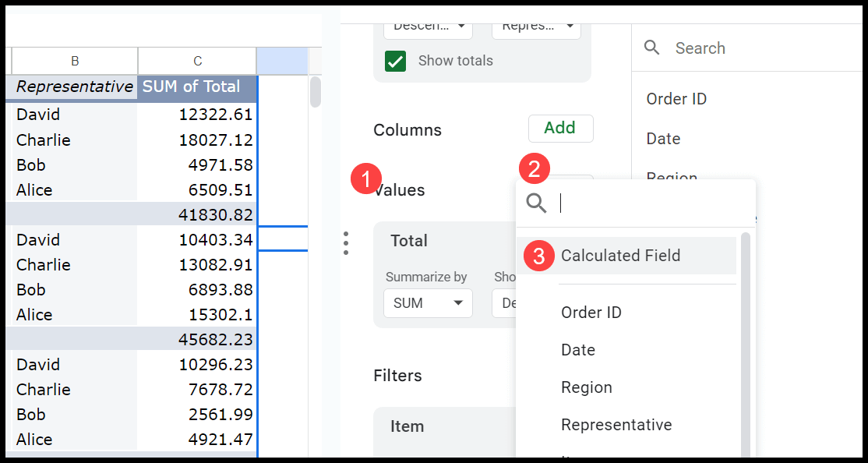The width and height of the screenshot is (868, 463).
Task: Uncheck the Show totals checkbox
Action: pos(395,61)
